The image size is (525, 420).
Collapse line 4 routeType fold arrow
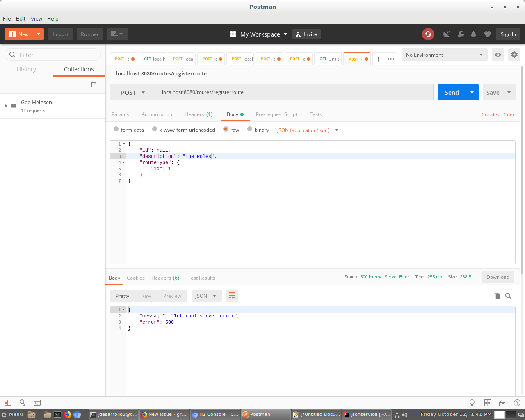tap(123, 162)
